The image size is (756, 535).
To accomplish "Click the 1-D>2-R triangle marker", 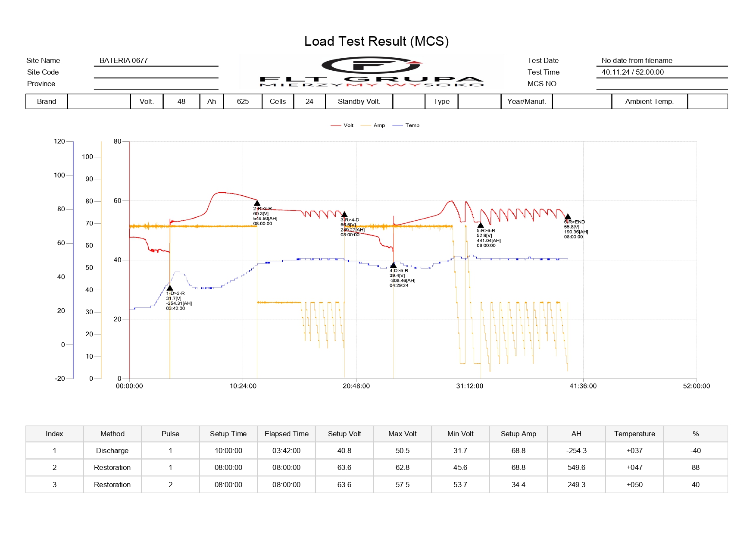I will pos(170,288).
